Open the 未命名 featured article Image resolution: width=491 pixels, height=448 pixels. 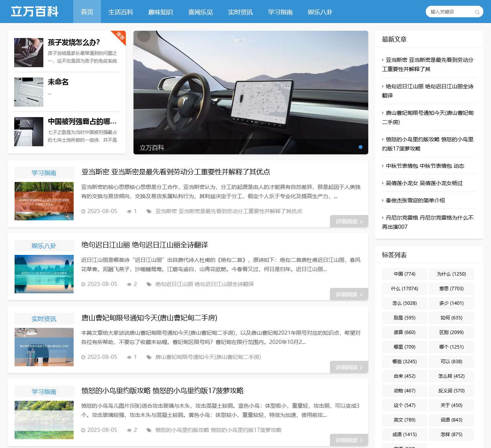pyautogui.click(x=58, y=82)
